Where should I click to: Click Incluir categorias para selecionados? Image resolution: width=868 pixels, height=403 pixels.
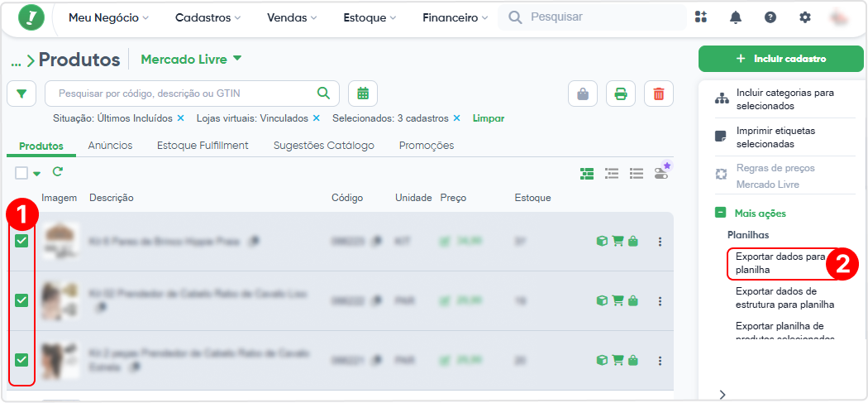click(785, 99)
